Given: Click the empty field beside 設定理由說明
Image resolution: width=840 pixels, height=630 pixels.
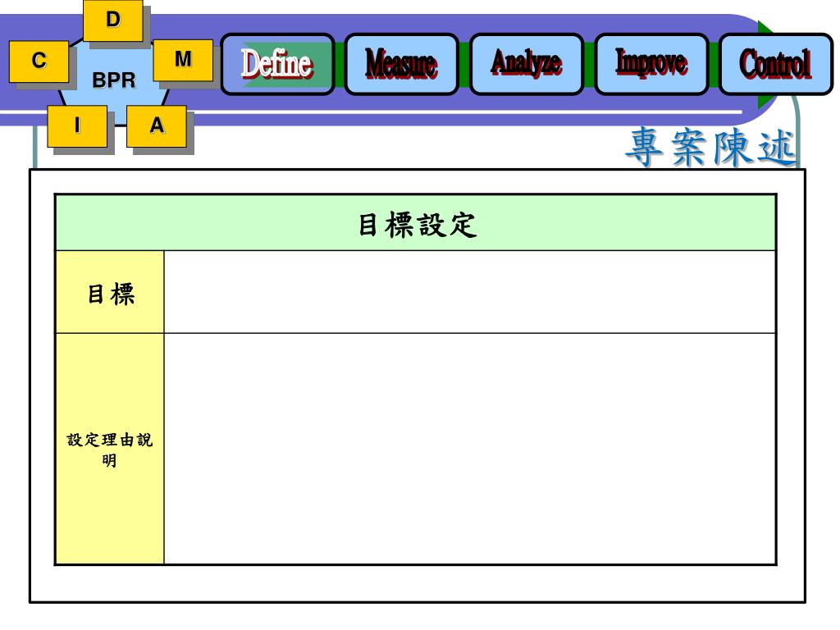Looking at the screenshot, I should coord(470,449).
